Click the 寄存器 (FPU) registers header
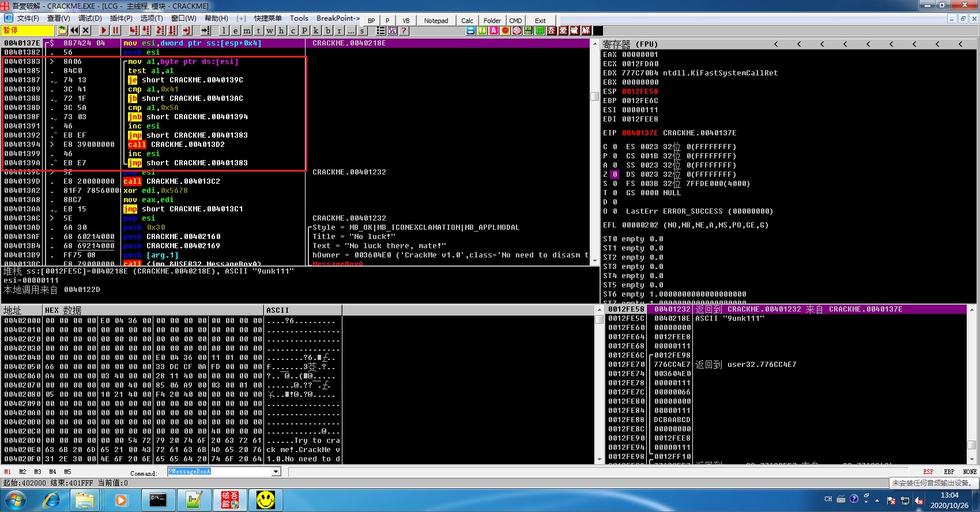980x512 pixels. [631, 44]
